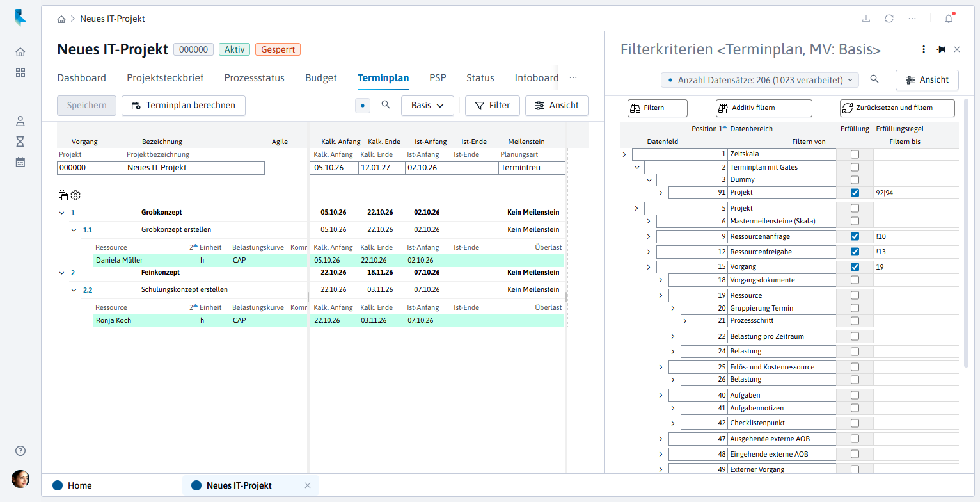Screen dimensions: 980x502
Task: Toggle Erfüllung checkbox for Zeitskala
Action: coord(855,154)
